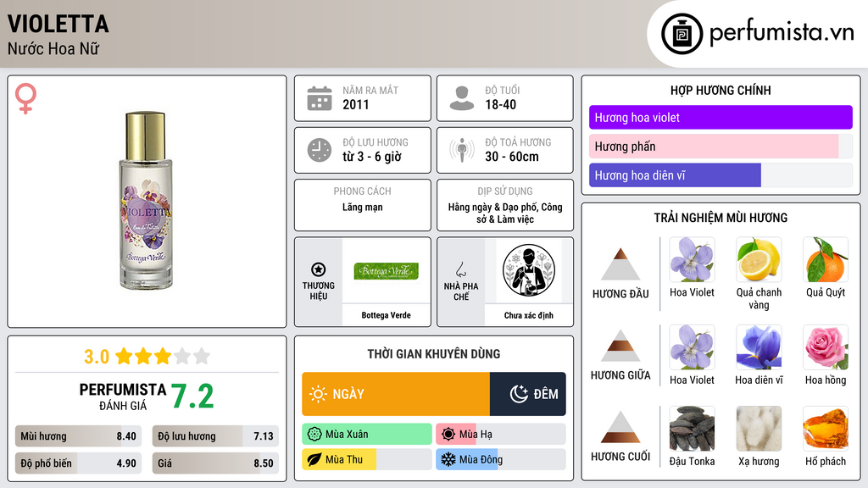Viewport: 868px width, 488px height.
Task: Click the Hoa diên vĩ iris image
Action: [759, 347]
